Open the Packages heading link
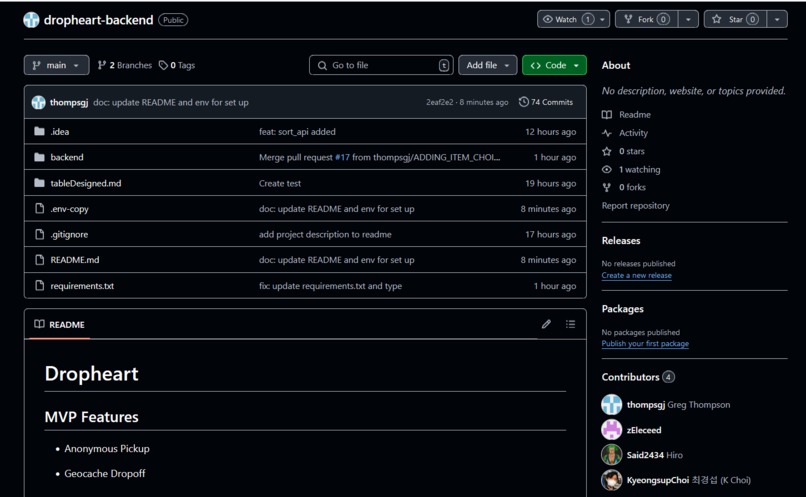Image resolution: width=806 pixels, height=497 pixels. 622,309
